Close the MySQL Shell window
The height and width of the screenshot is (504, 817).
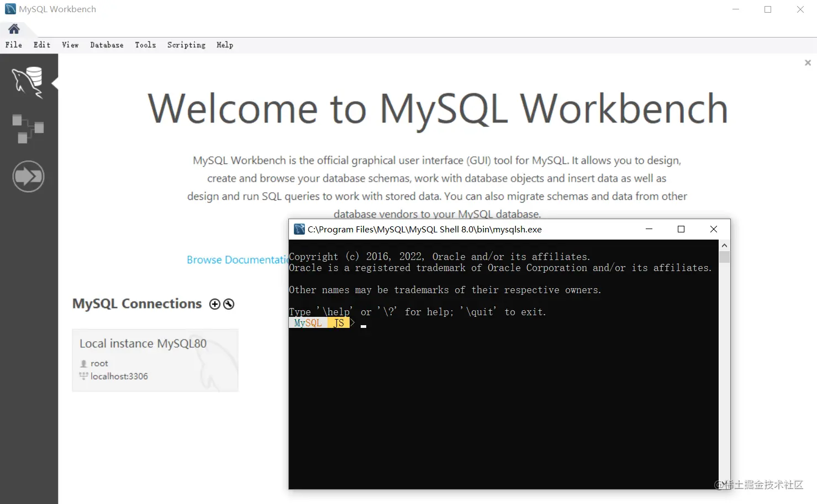tap(714, 229)
